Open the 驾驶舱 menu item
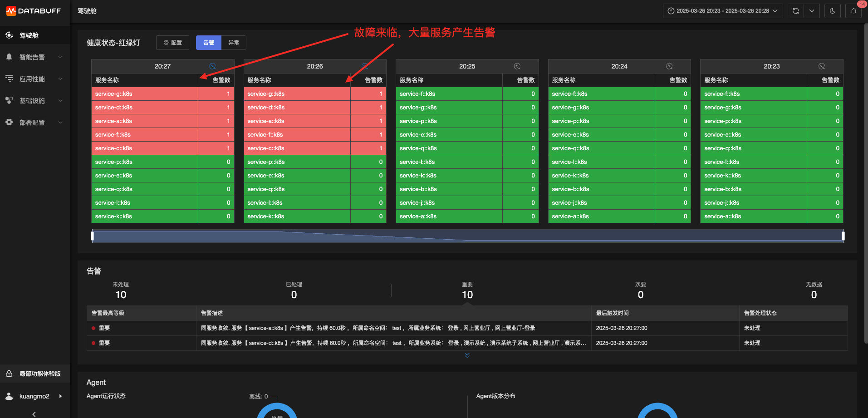 tap(35, 35)
